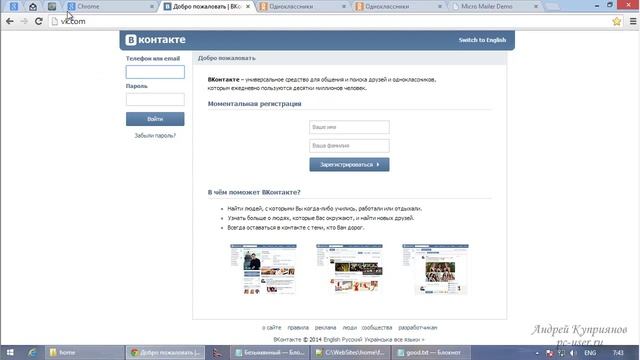Viewport: 640px width, 360px height.
Task: Reload the page with the refresh icon
Action: pyautogui.click(x=39, y=21)
